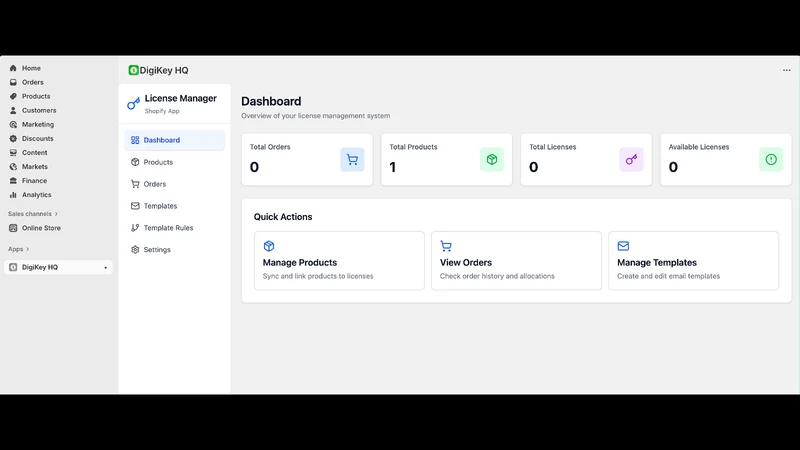Screen dimensions: 800x450
Task: Open Home in Shopify sidebar
Action: [x=31, y=68]
